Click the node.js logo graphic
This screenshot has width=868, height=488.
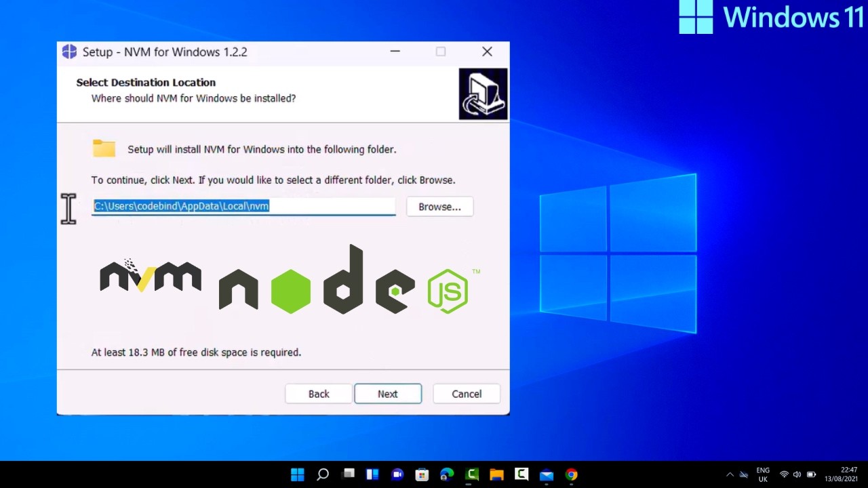pyautogui.click(x=349, y=281)
